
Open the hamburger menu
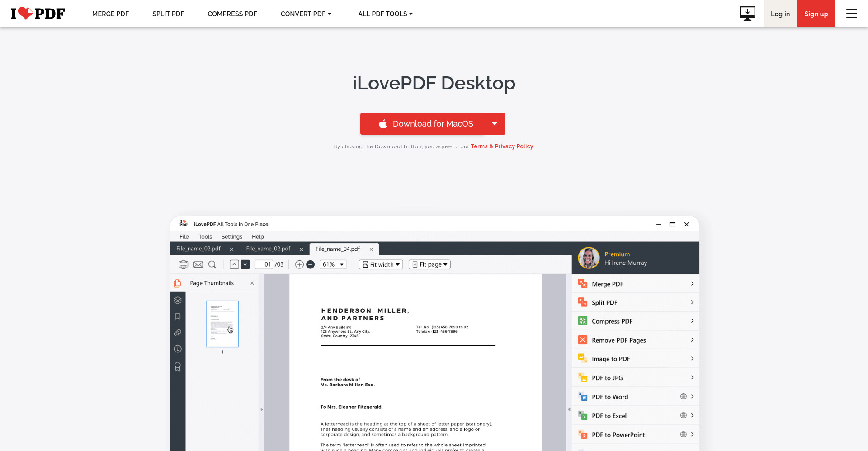click(852, 14)
